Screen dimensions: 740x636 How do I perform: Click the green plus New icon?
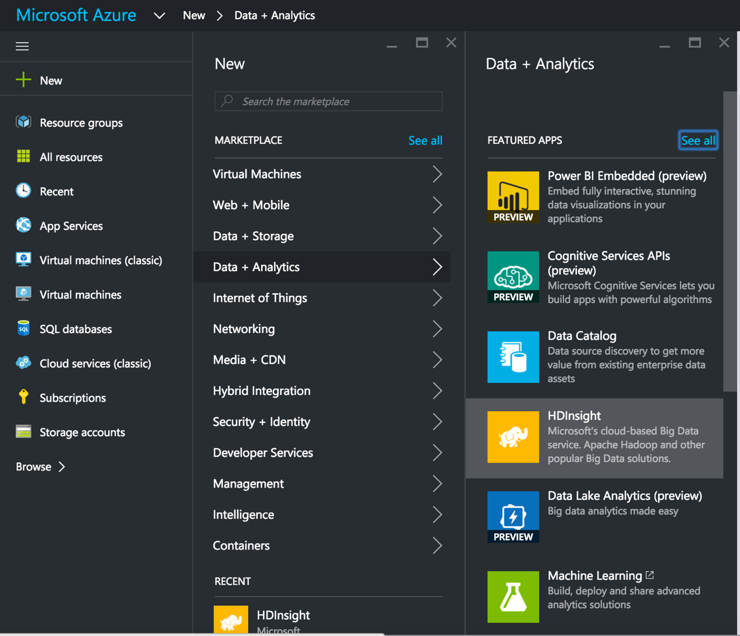(x=23, y=80)
